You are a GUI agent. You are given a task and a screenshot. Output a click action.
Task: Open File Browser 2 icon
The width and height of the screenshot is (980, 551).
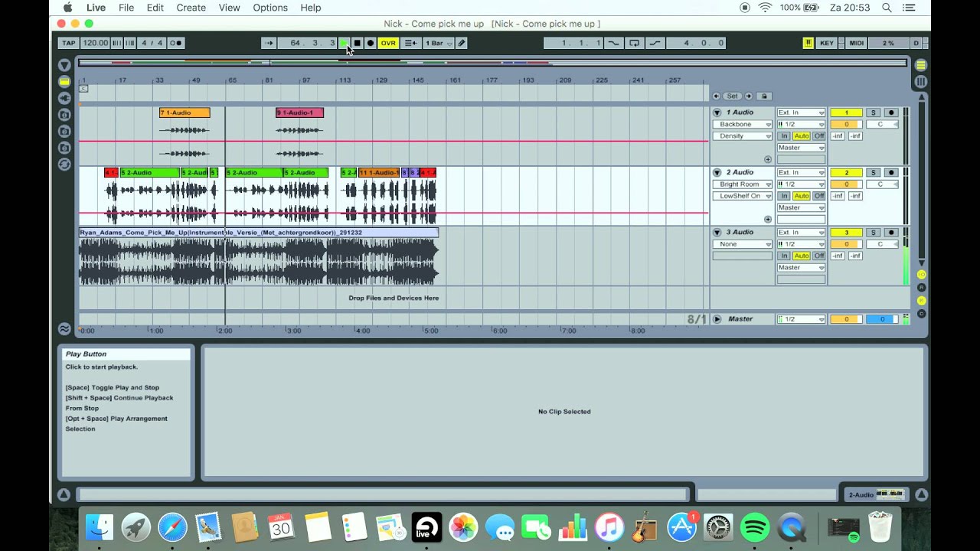[x=64, y=131]
